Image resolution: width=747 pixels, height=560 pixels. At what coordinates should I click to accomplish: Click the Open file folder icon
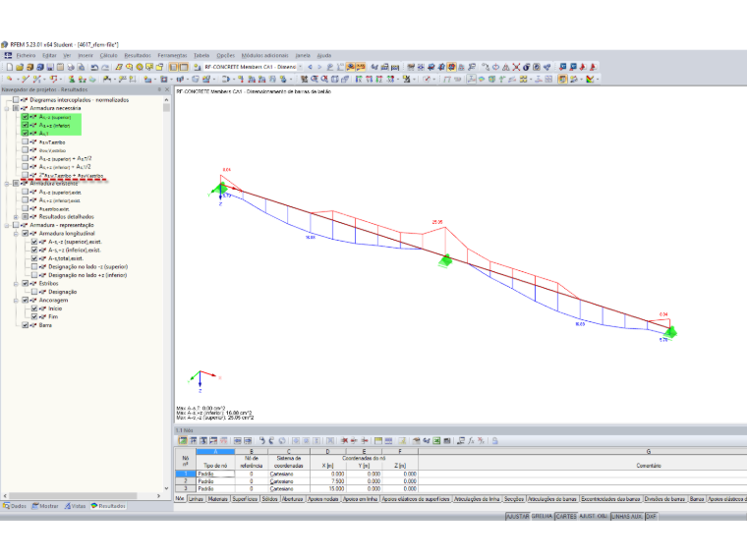20,67
